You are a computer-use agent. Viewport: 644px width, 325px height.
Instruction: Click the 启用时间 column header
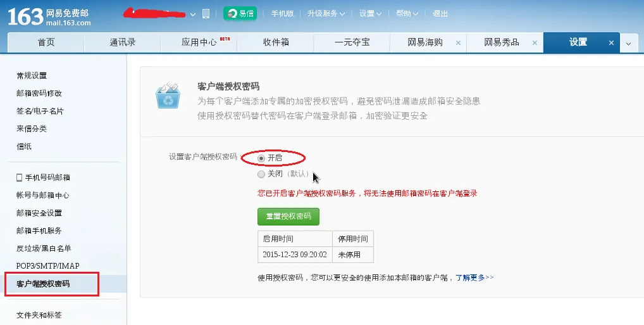coord(295,239)
